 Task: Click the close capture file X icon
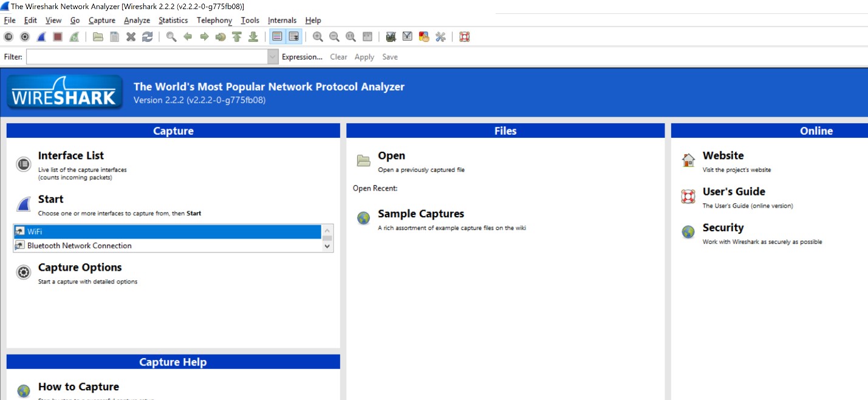pyautogui.click(x=131, y=37)
